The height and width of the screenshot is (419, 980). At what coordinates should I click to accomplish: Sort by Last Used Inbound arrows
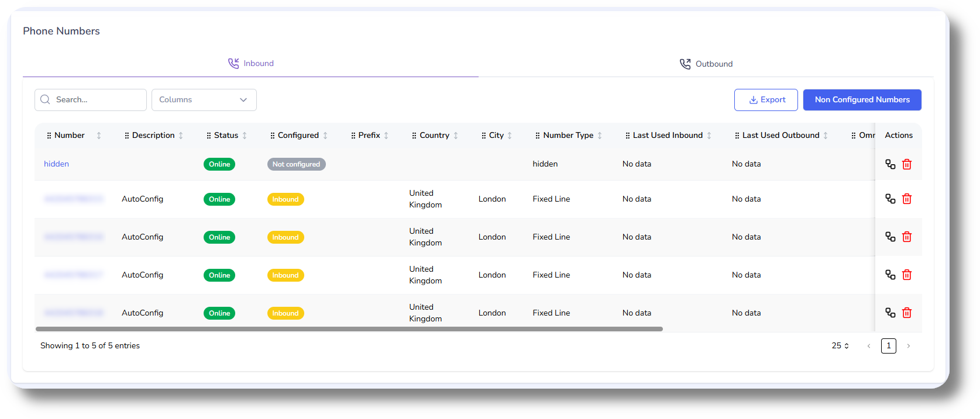click(709, 136)
